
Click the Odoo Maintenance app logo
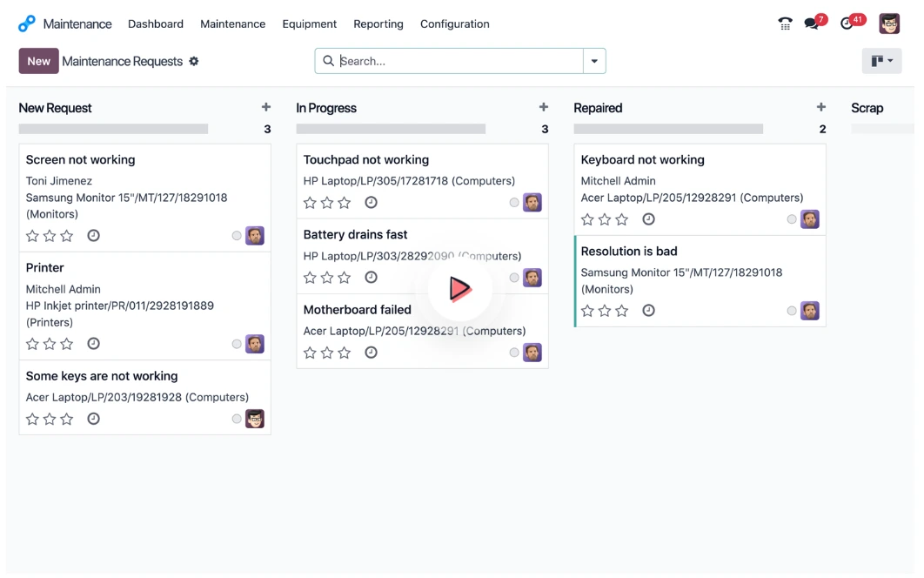(x=28, y=24)
